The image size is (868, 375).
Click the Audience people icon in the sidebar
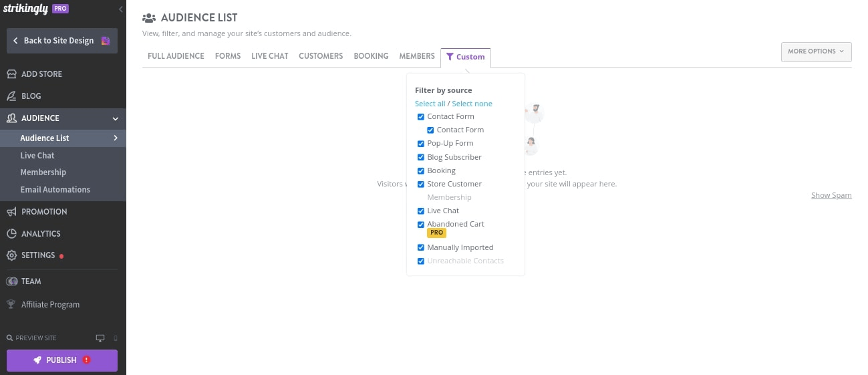pyautogui.click(x=11, y=118)
